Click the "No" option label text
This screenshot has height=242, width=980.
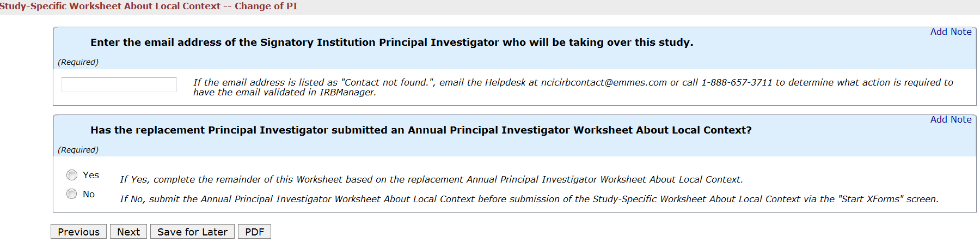click(x=89, y=194)
